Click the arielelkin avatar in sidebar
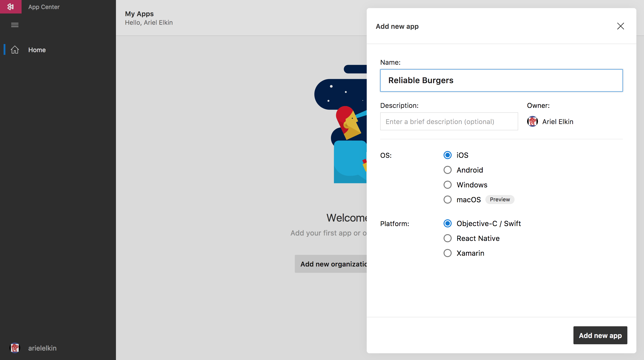 (x=15, y=348)
